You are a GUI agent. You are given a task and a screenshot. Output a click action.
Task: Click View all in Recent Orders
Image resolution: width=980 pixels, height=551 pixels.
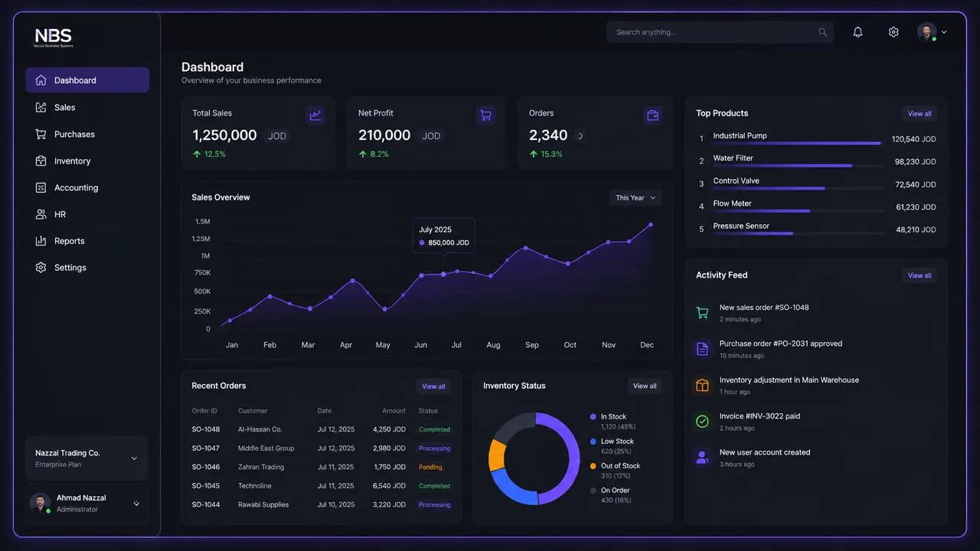pyautogui.click(x=433, y=386)
